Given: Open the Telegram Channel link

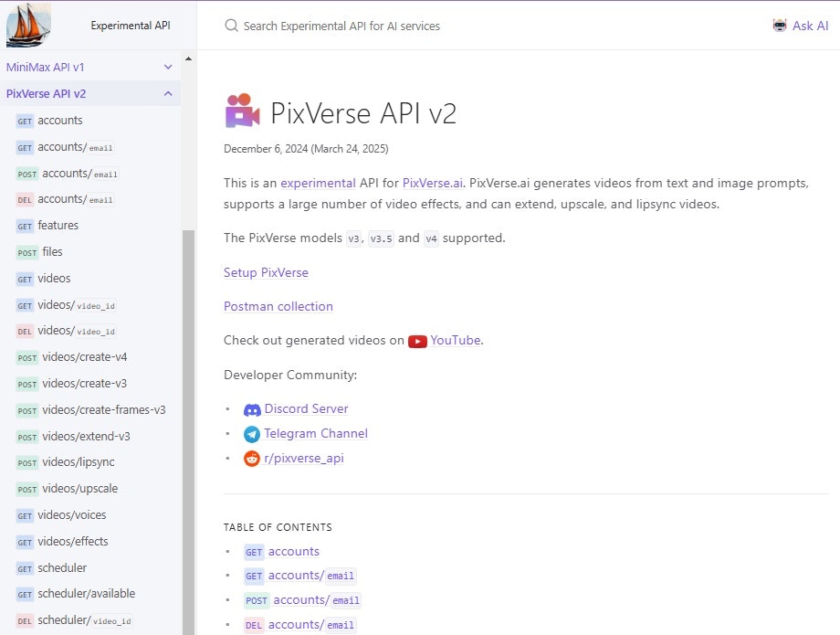Looking at the screenshot, I should coord(316,433).
